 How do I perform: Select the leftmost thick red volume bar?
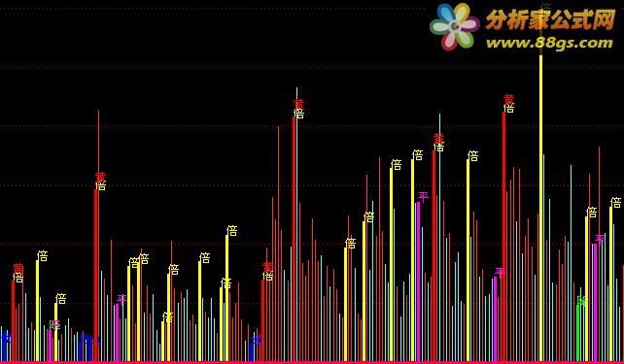(x=14, y=320)
